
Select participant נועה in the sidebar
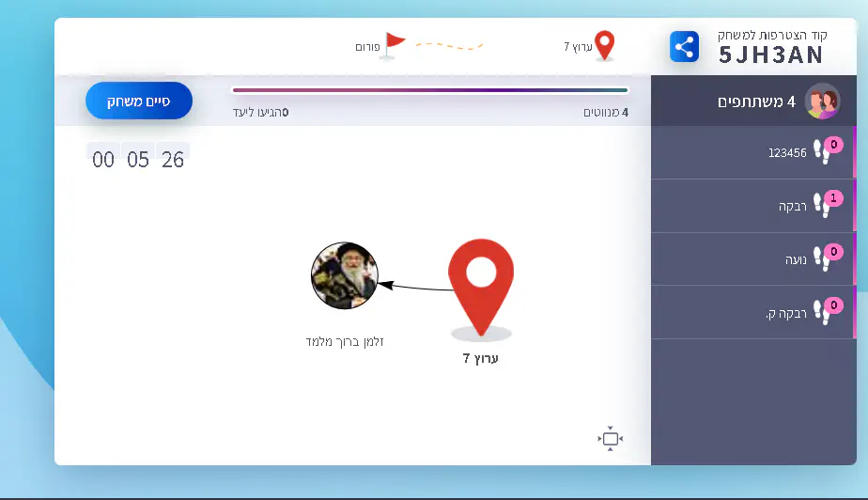(x=796, y=259)
